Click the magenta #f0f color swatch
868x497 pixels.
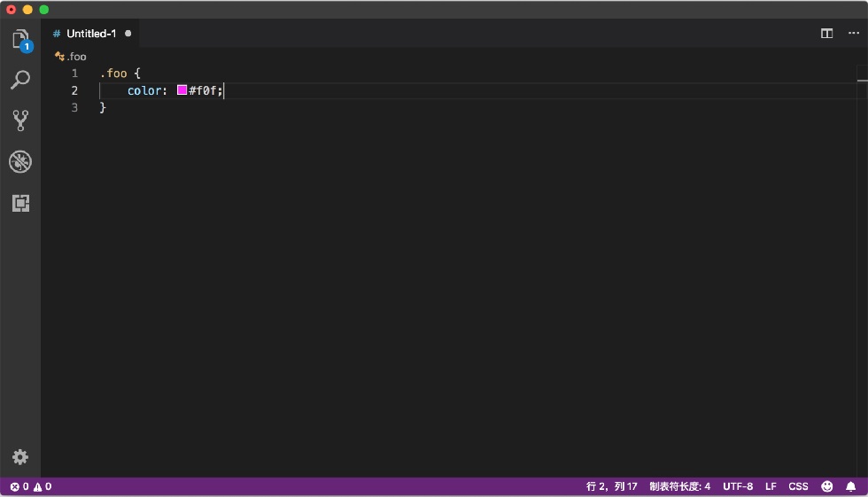(182, 89)
